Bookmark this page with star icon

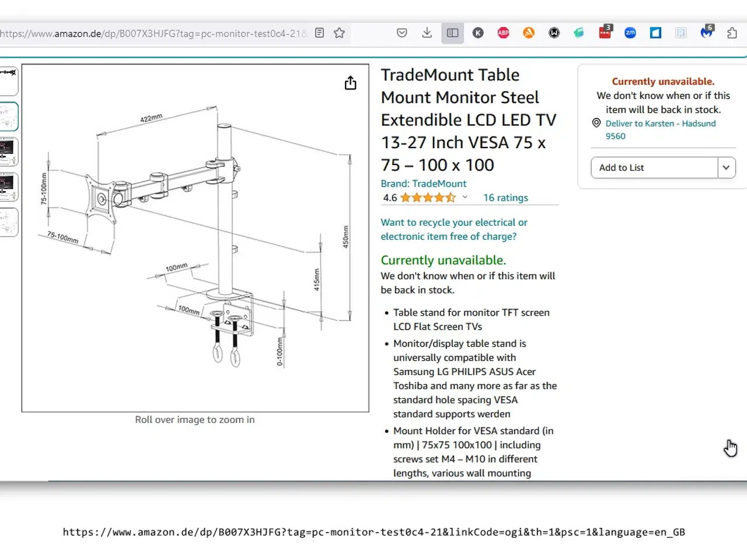[x=339, y=33]
